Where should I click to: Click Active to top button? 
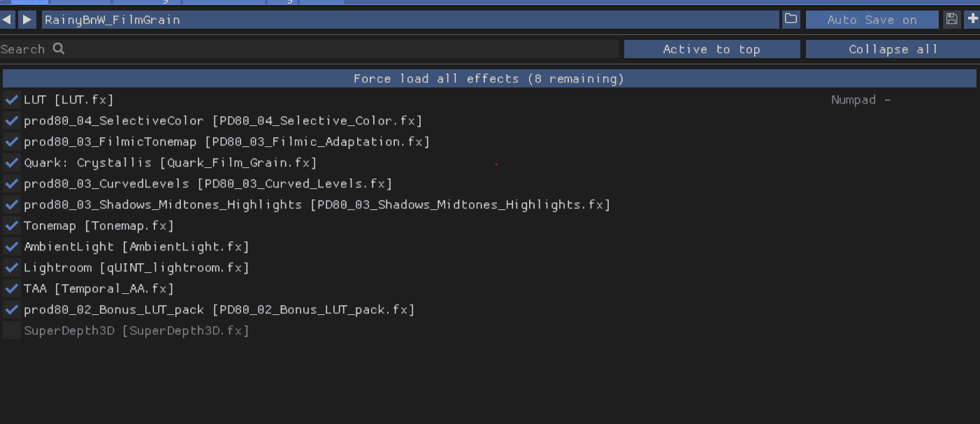coord(712,49)
